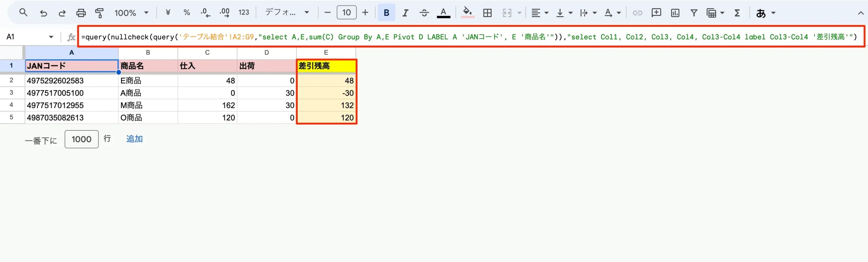Open vertical align dropdown
The width and height of the screenshot is (868, 262).
click(x=564, y=13)
